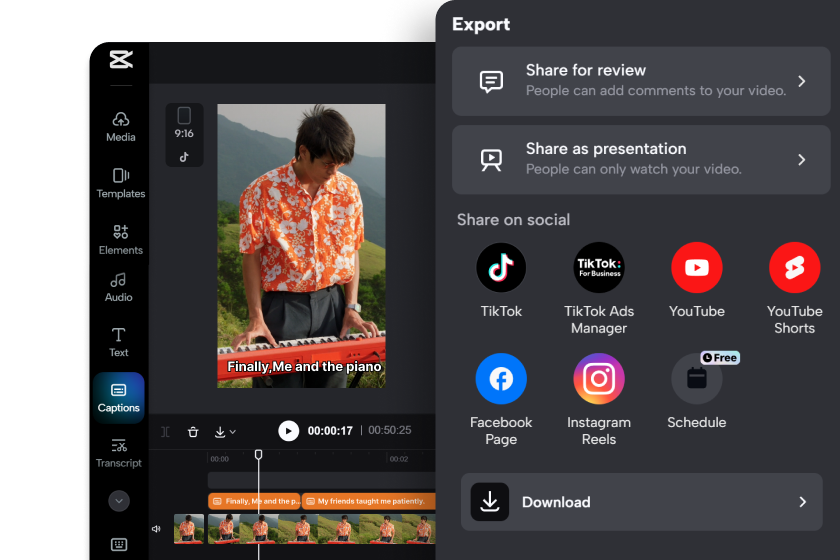
Task: Open the Templates panel
Action: (x=121, y=183)
